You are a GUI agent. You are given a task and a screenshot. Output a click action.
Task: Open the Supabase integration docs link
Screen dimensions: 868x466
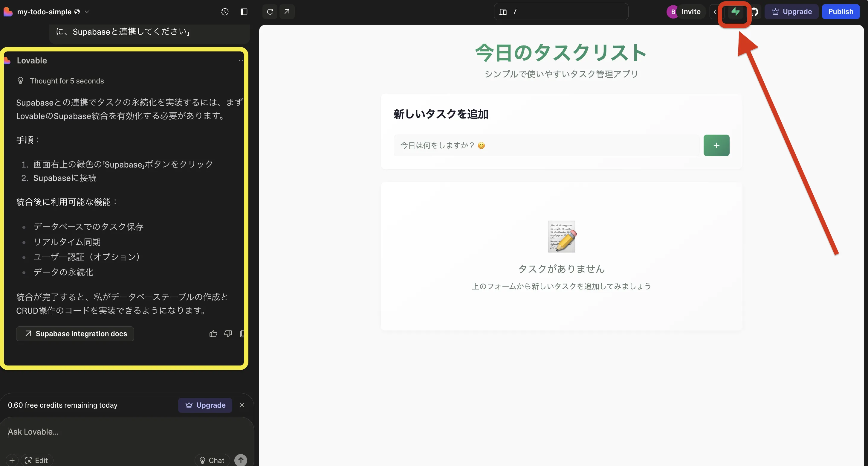pos(74,333)
